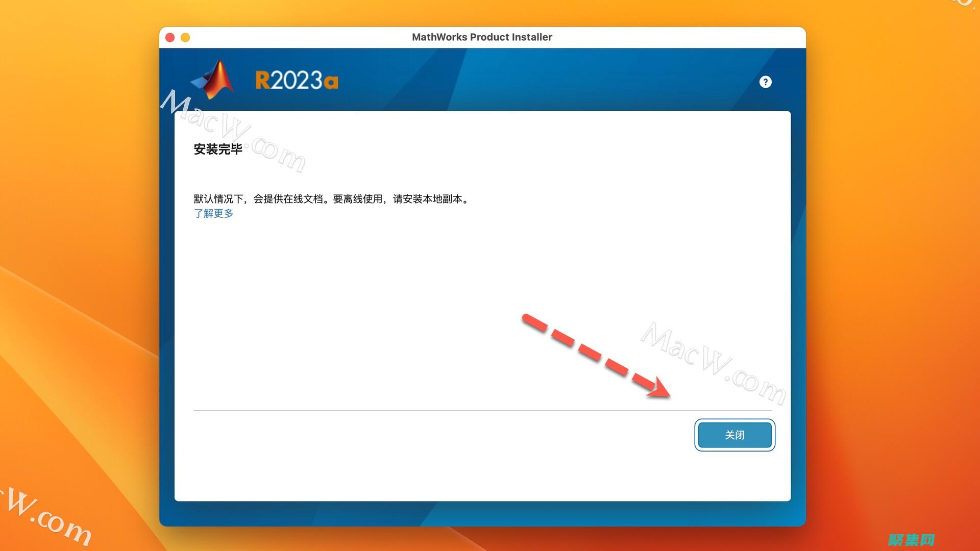Click the yellow minimize control
This screenshot has height=551, width=980.
[x=186, y=37]
